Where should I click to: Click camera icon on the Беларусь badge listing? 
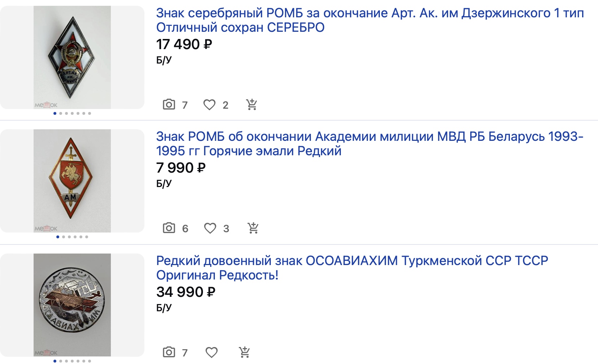tap(169, 228)
